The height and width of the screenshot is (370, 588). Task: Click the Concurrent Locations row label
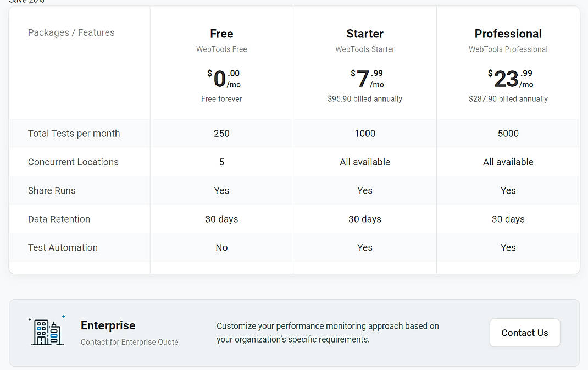tap(73, 162)
